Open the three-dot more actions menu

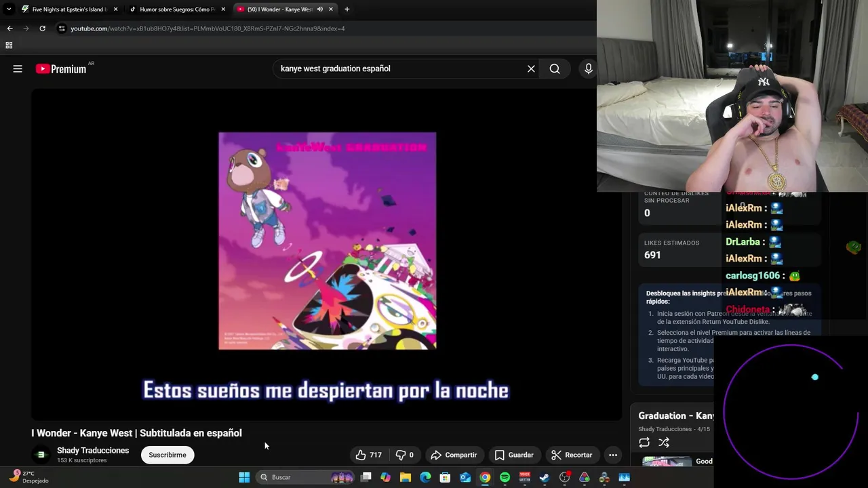tap(613, 455)
